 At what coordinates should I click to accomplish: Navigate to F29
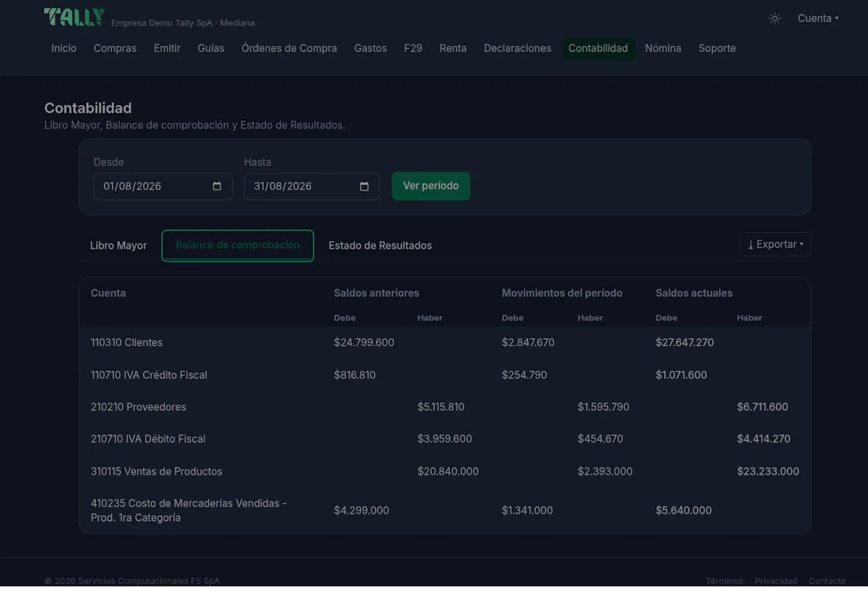click(413, 48)
